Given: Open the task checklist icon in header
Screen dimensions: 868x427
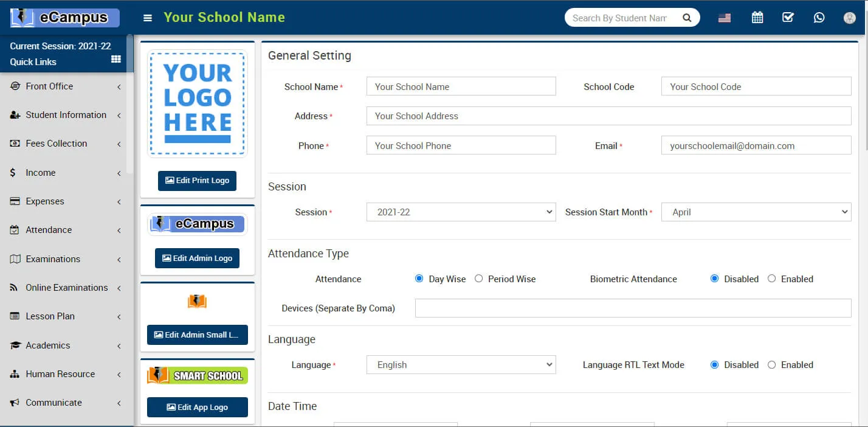Looking at the screenshot, I should point(788,18).
